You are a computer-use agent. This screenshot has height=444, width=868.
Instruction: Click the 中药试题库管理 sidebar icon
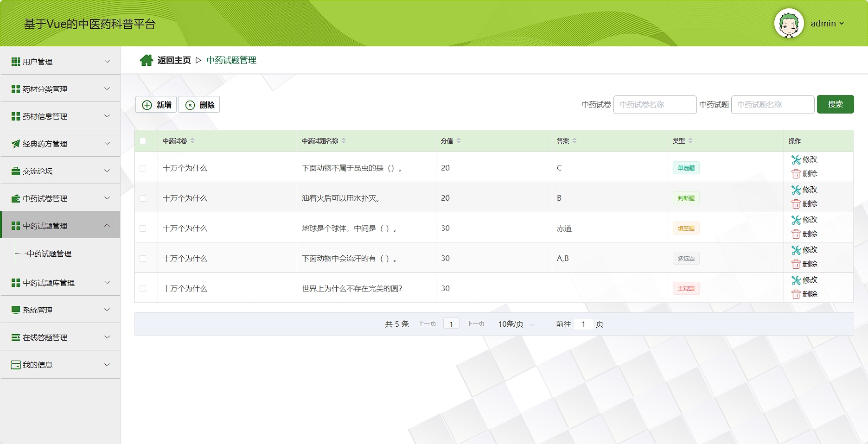pyautogui.click(x=15, y=283)
